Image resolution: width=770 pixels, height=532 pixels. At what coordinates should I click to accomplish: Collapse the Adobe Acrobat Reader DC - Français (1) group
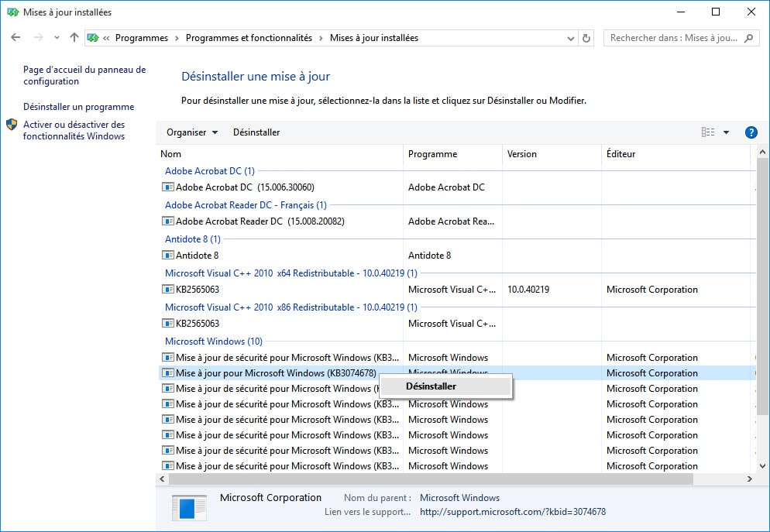(246, 204)
